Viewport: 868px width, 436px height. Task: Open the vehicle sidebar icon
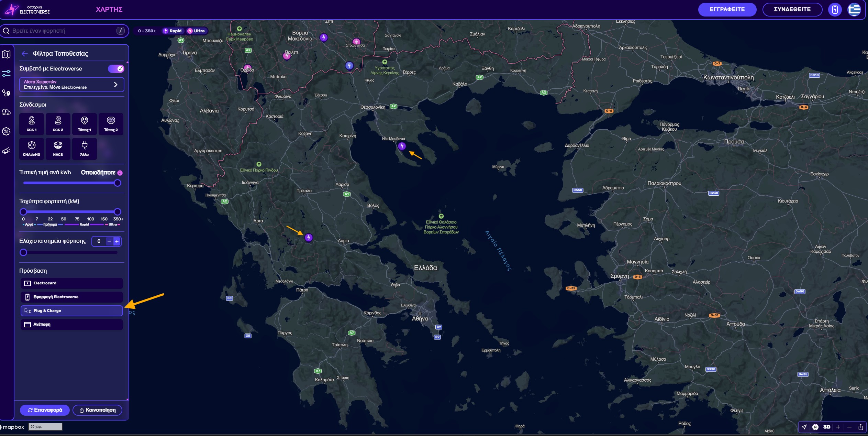(6, 112)
